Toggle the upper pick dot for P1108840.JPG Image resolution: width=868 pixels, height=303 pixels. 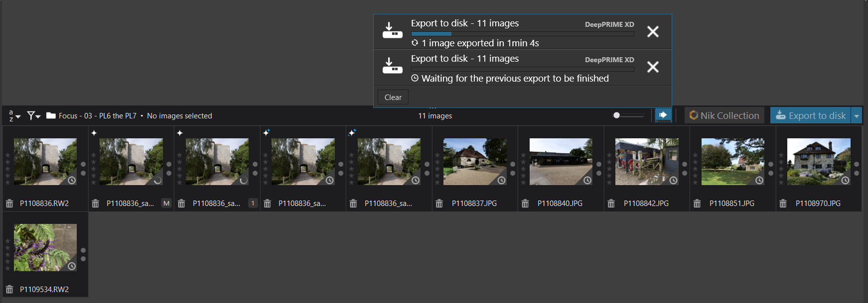pos(599,164)
